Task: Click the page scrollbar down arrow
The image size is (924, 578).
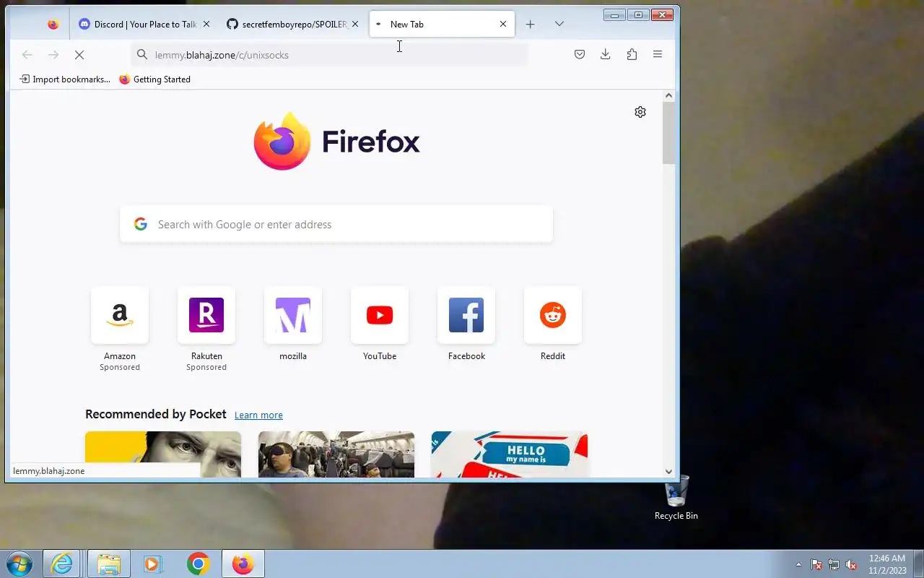Action: click(668, 471)
